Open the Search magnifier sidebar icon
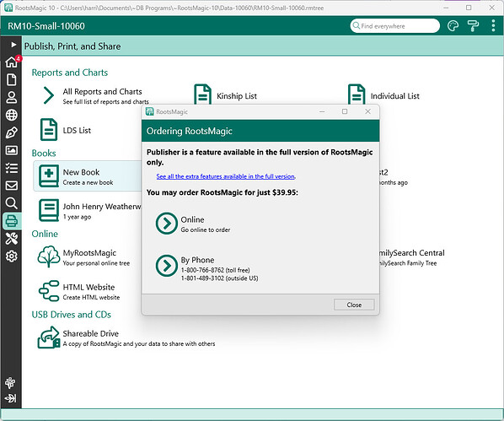The height and width of the screenshot is (421, 504). click(12, 203)
